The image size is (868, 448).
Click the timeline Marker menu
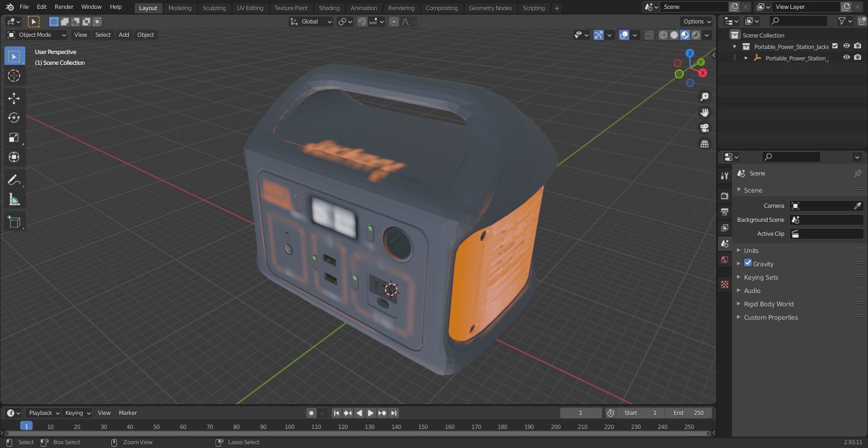[128, 413]
